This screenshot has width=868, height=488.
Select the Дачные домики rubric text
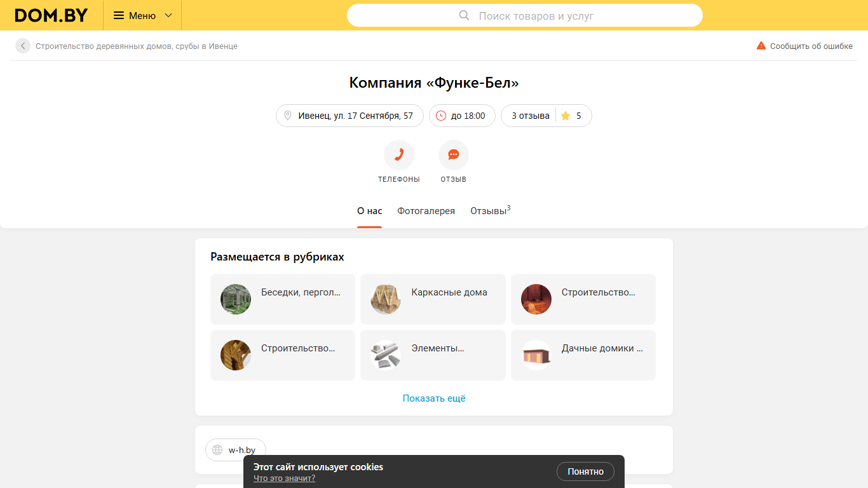pos(602,348)
